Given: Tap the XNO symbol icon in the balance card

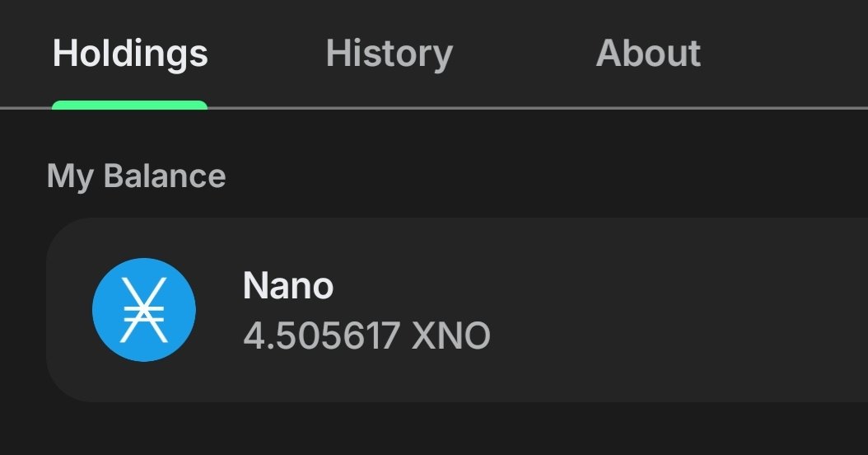Looking at the screenshot, I should (x=143, y=310).
